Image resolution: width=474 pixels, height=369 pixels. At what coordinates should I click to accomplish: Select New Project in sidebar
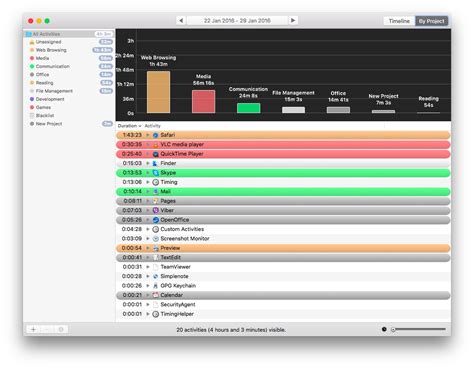coord(69,124)
